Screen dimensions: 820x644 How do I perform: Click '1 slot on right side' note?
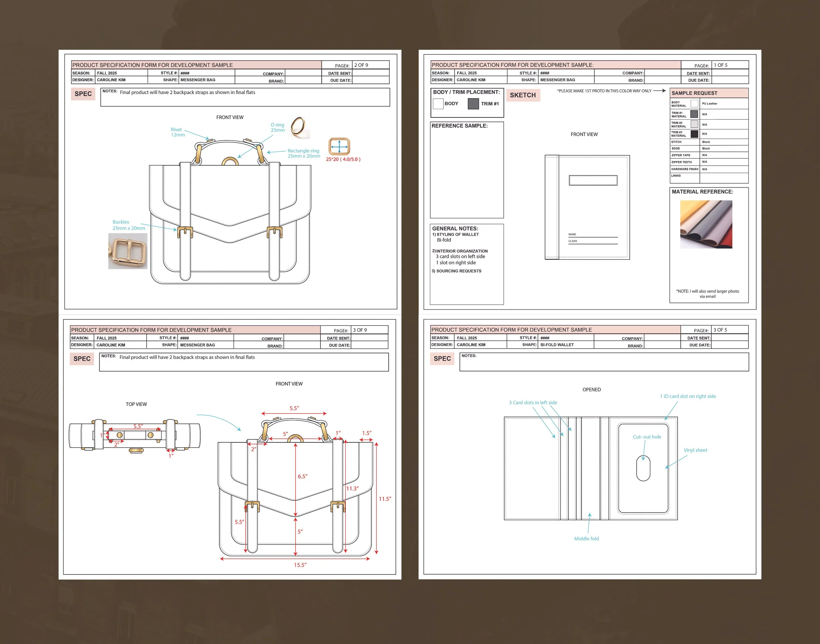(x=456, y=263)
